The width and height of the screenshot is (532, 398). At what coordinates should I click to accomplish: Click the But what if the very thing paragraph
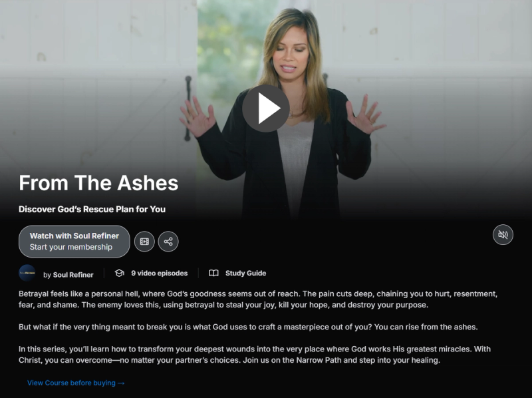point(248,327)
